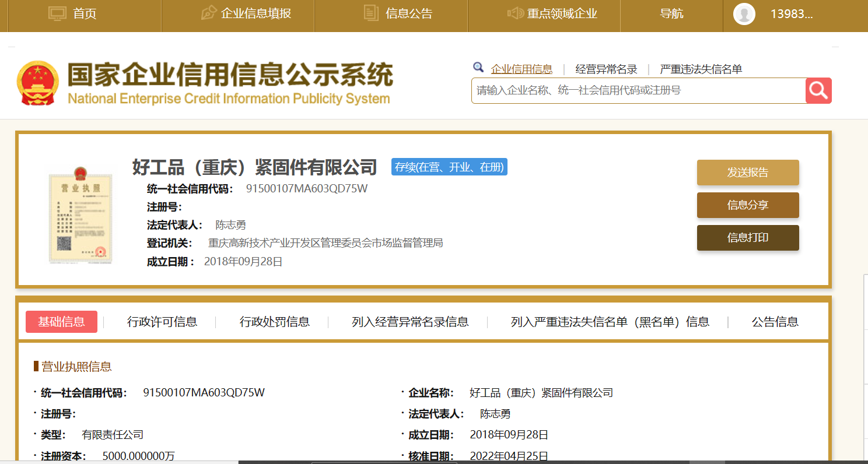Click the 法定代表人 value under 营业执照信息
Screen dimensions: 868x464
(495, 414)
